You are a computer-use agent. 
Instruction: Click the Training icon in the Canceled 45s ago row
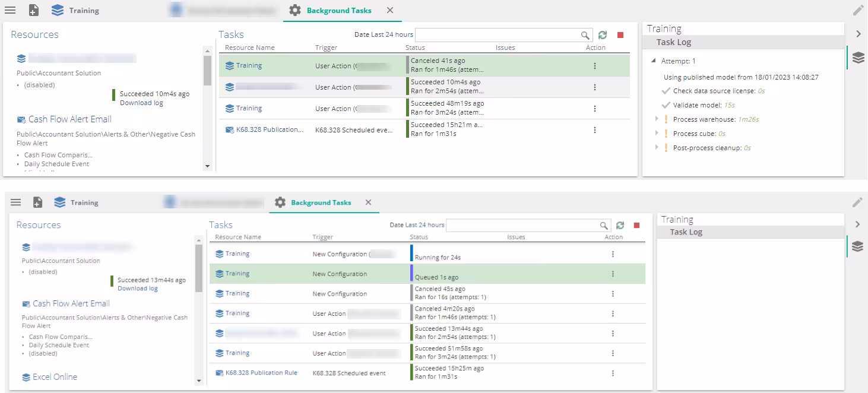pos(220,294)
